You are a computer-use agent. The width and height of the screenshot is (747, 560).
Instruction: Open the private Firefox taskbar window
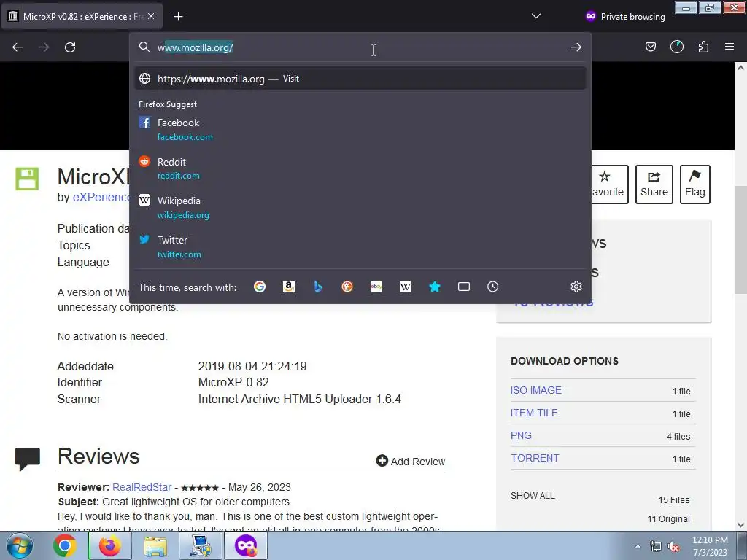246,545
